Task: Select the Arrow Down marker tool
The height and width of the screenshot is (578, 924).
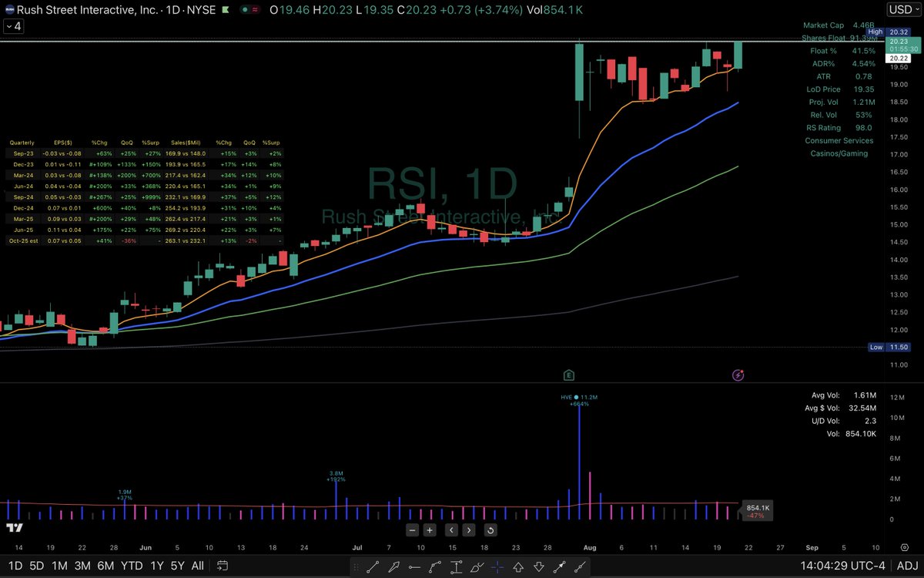Action: tap(539, 566)
